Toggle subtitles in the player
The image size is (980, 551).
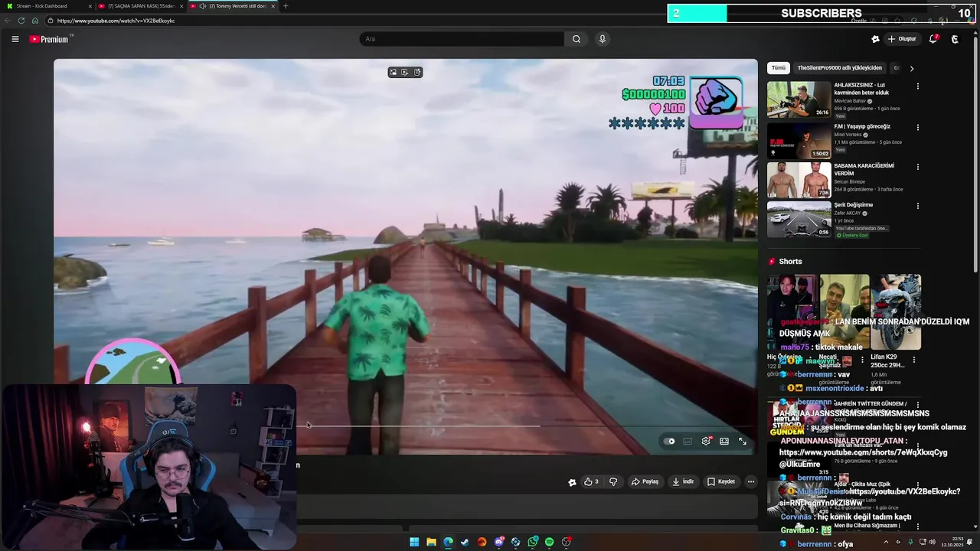[688, 441]
